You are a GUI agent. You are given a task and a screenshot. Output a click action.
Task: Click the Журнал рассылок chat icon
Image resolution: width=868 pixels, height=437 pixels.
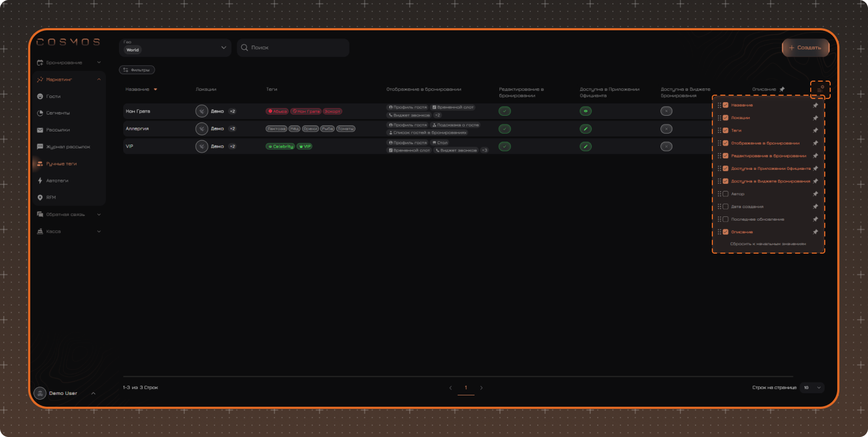point(40,147)
